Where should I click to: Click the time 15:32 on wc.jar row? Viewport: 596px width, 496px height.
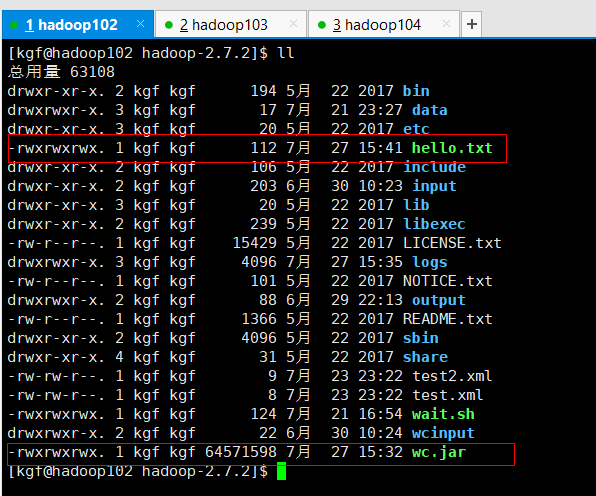click(x=380, y=452)
